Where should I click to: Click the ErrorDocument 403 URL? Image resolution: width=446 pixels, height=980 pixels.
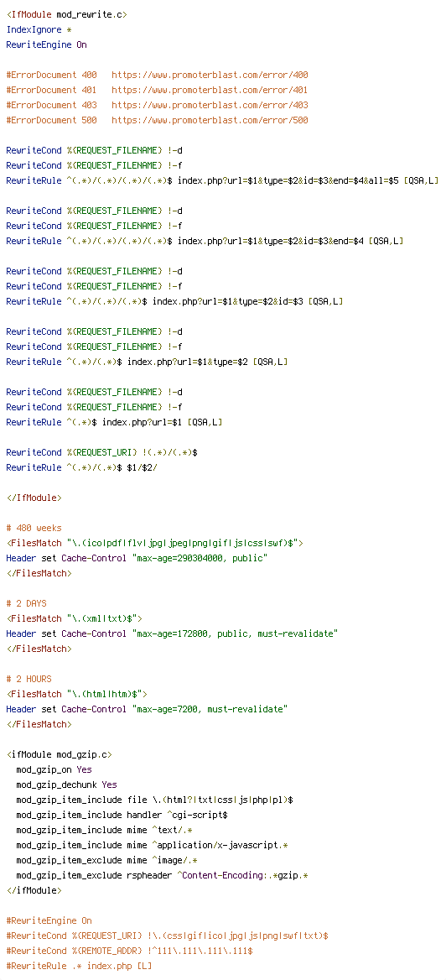click(x=210, y=105)
